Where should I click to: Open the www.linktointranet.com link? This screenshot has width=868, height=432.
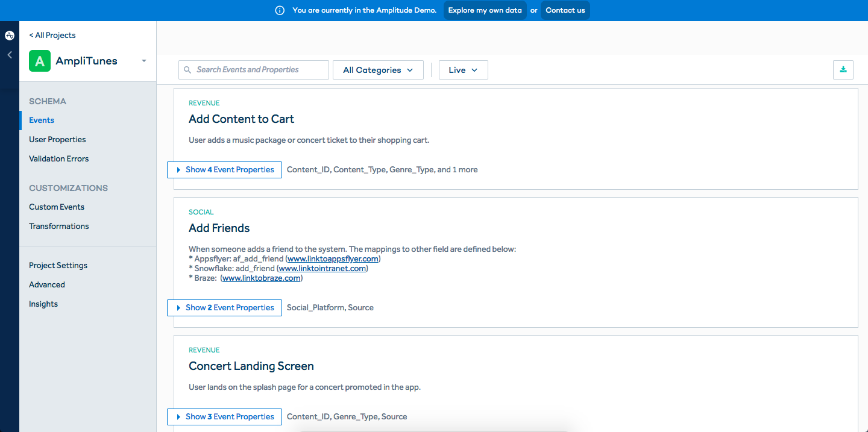(x=322, y=269)
